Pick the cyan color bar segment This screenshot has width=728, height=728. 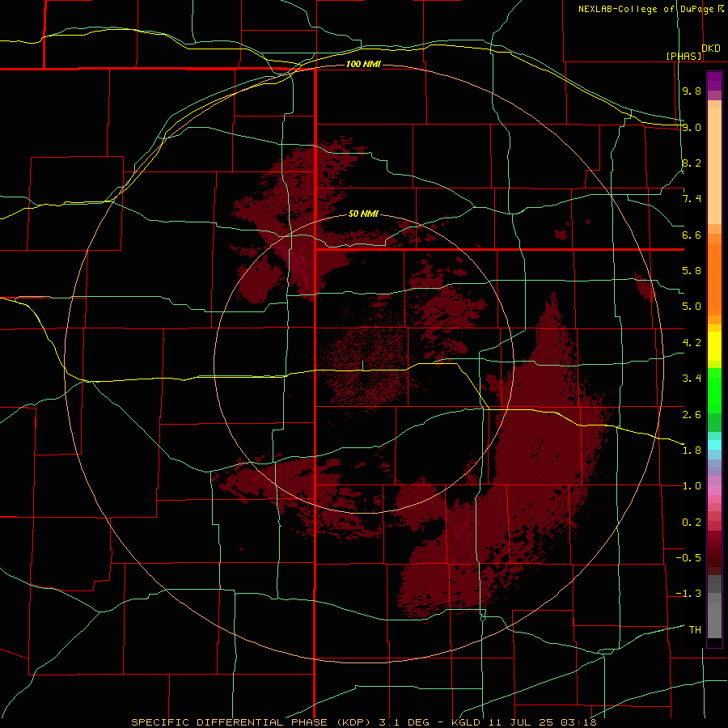coord(714,445)
